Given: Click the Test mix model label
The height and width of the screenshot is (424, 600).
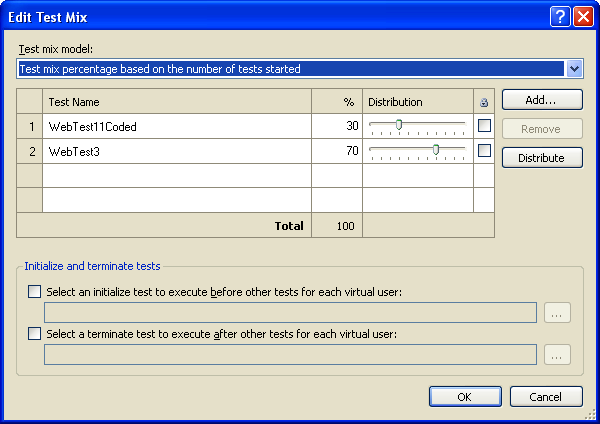Looking at the screenshot, I should click(x=55, y=49).
